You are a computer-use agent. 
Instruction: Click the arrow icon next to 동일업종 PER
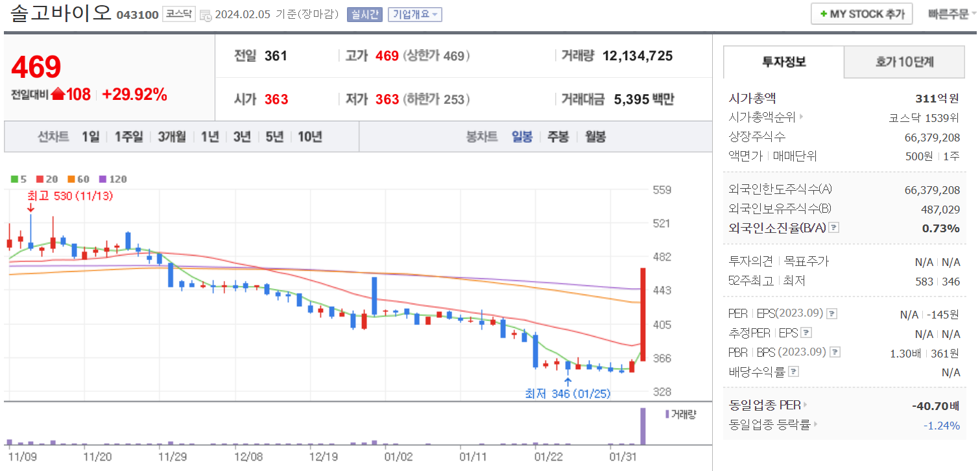(806, 405)
